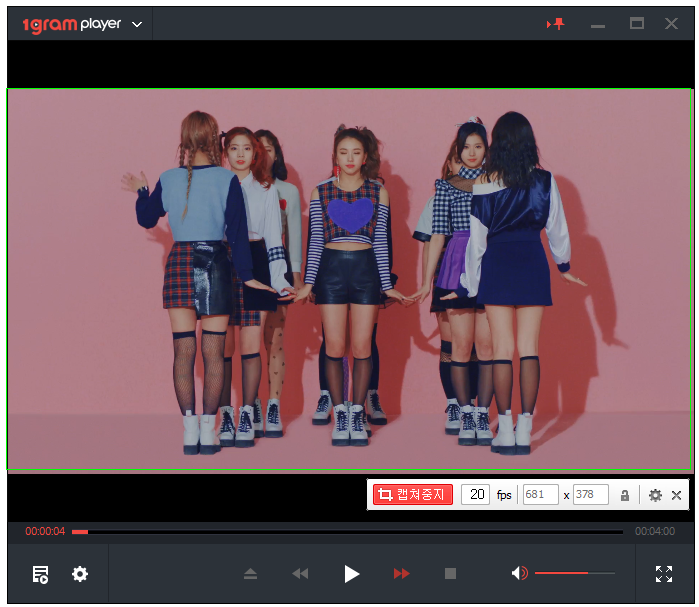Image resolution: width=699 pixels, height=607 pixels.
Task: Click the total duration 00:04:00
Action: (x=655, y=531)
